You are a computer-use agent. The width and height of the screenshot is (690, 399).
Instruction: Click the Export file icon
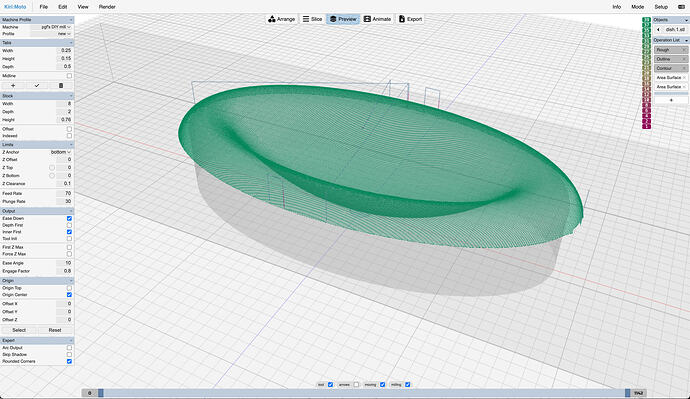(x=402, y=19)
